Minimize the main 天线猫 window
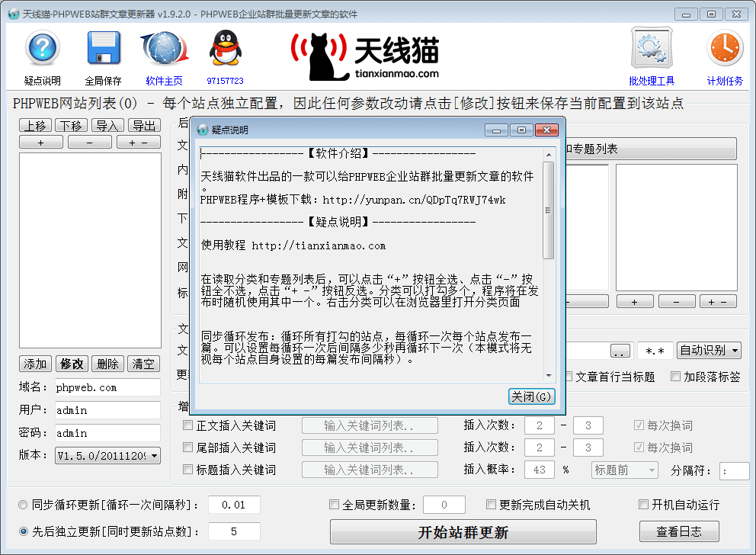 pos(686,14)
